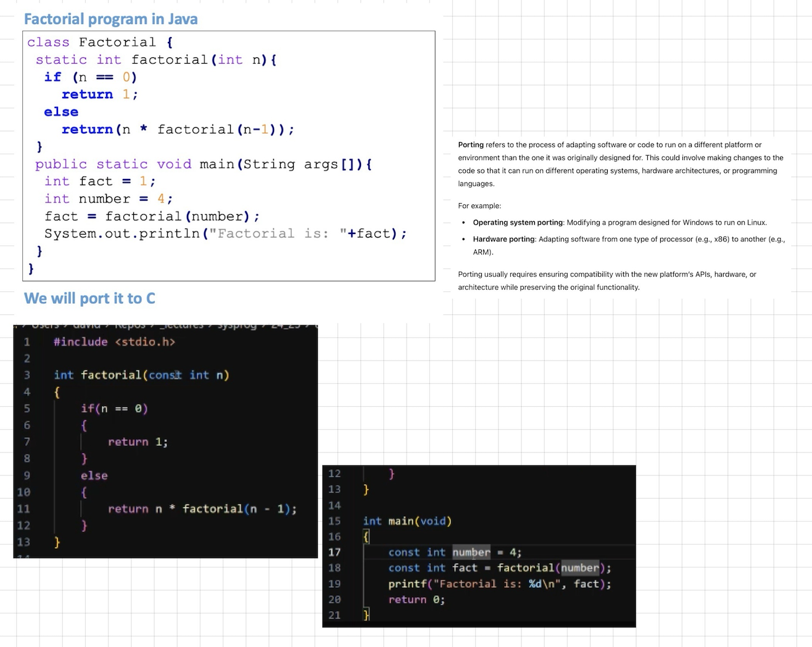Click the "For example:" text
Viewport: 812px width, 647px height.
(x=479, y=206)
